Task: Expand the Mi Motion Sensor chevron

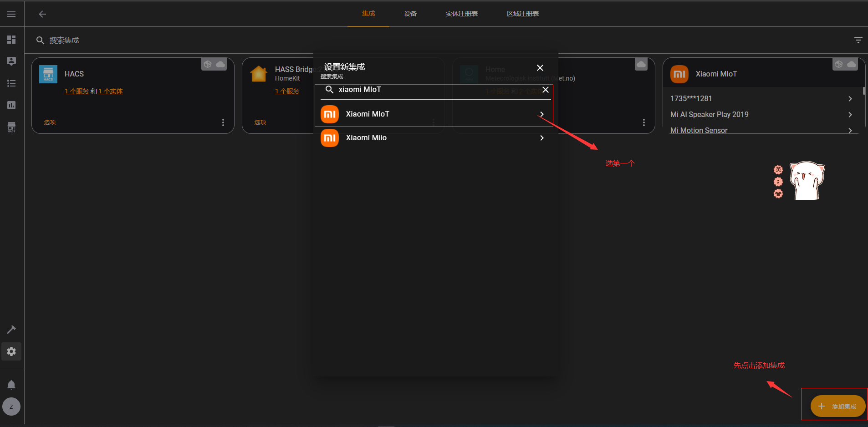Action: tap(850, 131)
